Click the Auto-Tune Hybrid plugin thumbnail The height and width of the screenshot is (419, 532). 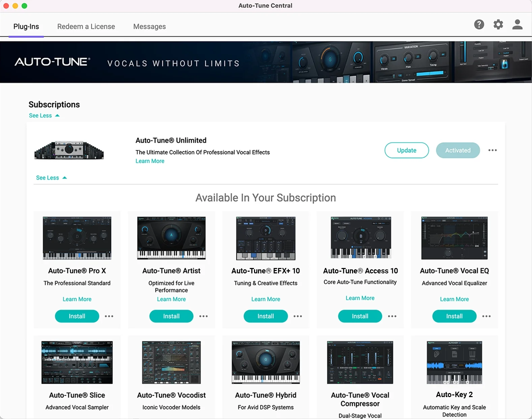[265, 362]
